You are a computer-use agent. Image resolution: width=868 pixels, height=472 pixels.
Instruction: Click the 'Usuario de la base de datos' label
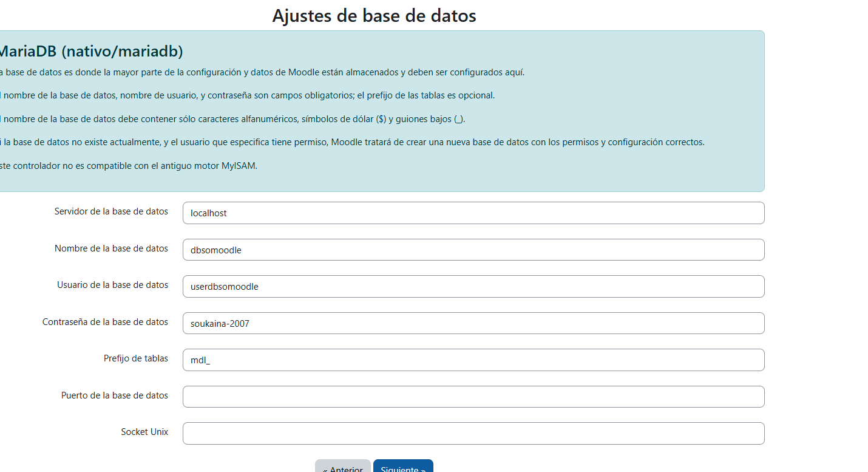coord(112,284)
